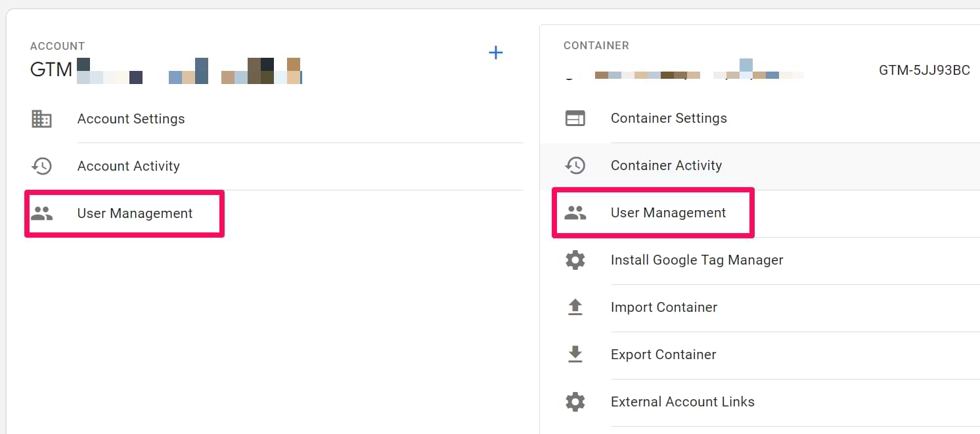Click the container ID GTM-5JJ93BC
This screenshot has width=980, height=434.
[x=924, y=70]
